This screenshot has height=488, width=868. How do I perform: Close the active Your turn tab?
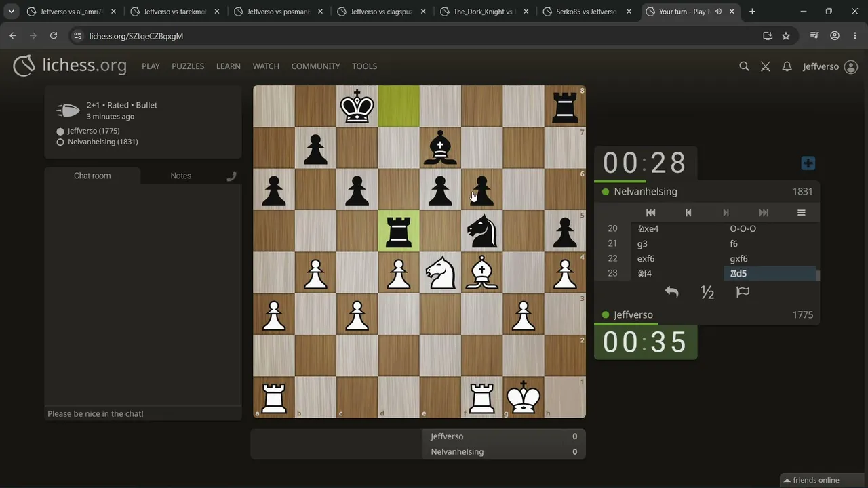732,12
